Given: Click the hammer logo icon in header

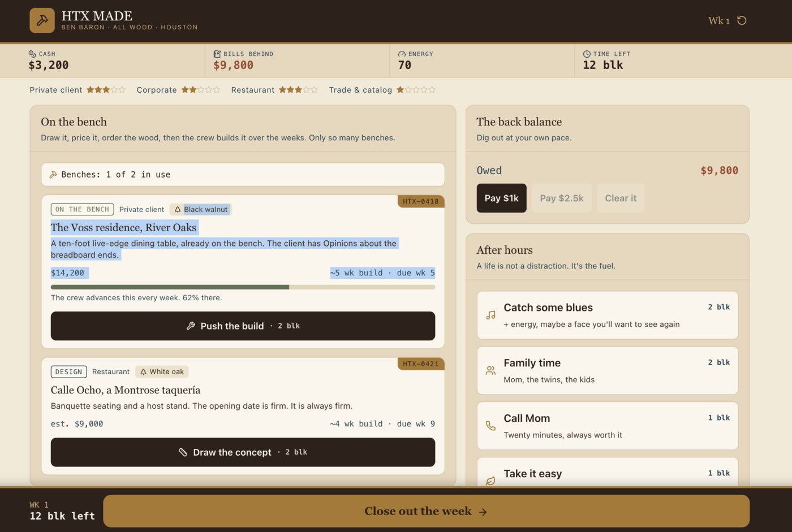Looking at the screenshot, I should coord(42,20).
